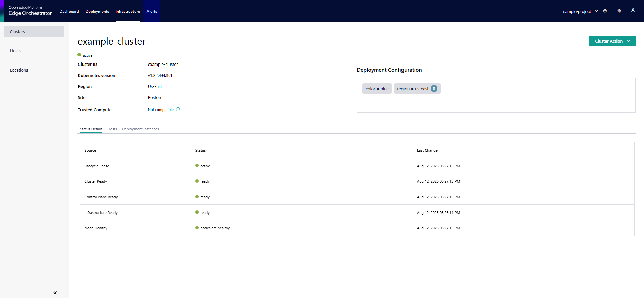Screen dimensions: 644x298
Task: Collapse the sidebar with double-chevron icon
Action: (55, 293)
